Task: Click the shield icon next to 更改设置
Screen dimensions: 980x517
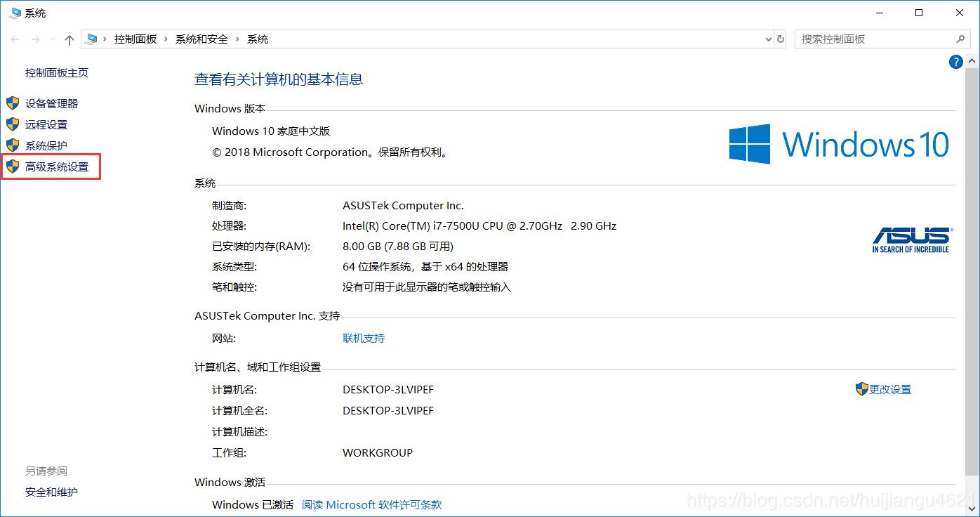Action: (862, 389)
